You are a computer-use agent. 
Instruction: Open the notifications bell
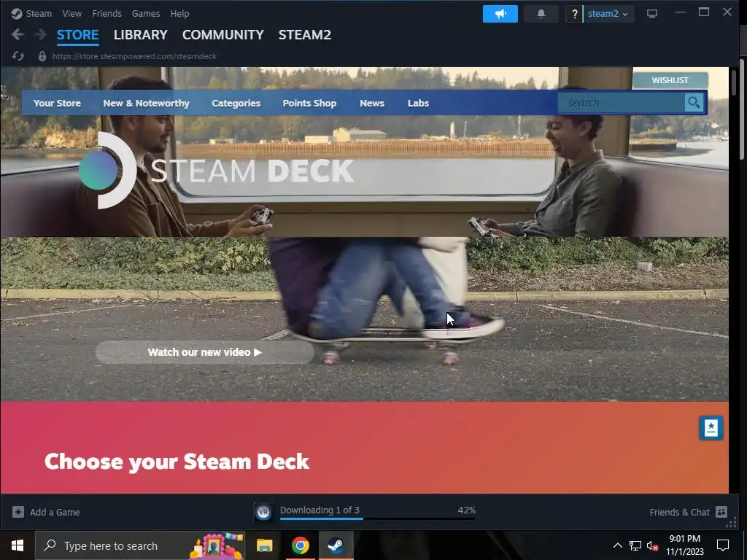click(541, 14)
